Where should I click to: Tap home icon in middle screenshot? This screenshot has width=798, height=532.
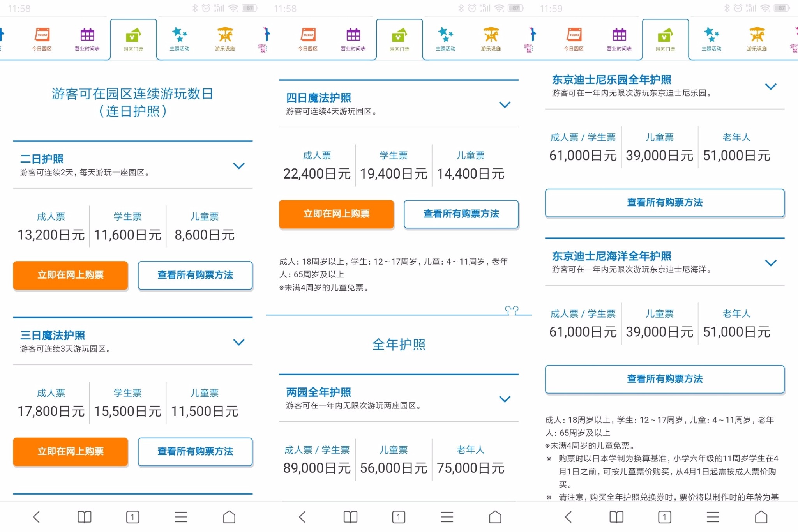click(495, 517)
